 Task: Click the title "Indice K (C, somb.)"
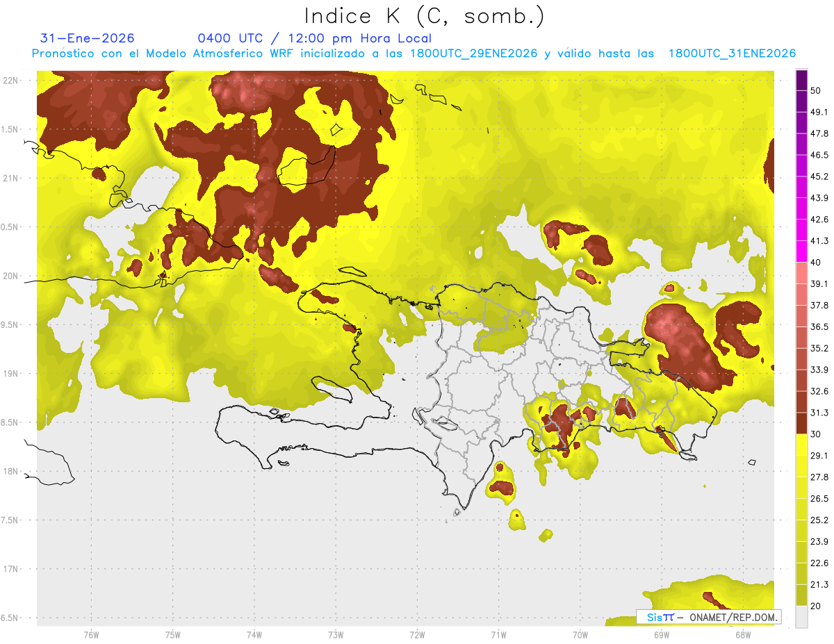pyautogui.click(x=424, y=16)
